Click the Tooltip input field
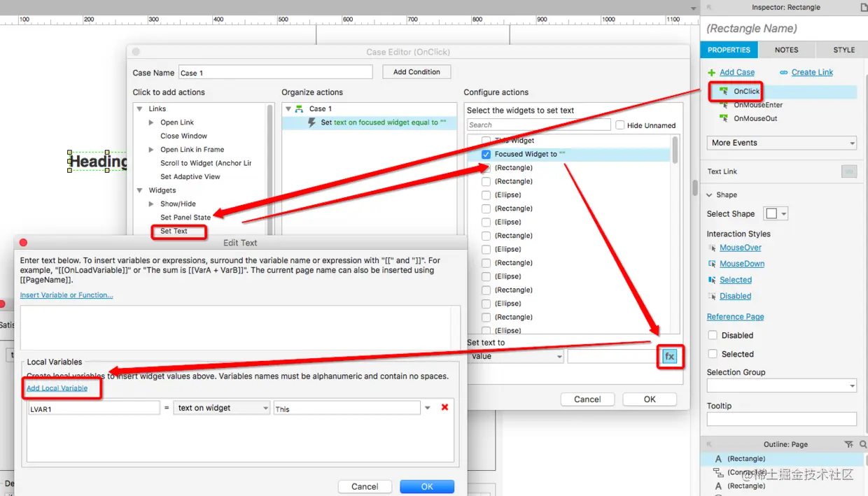868x496 pixels. (x=782, y=419)
